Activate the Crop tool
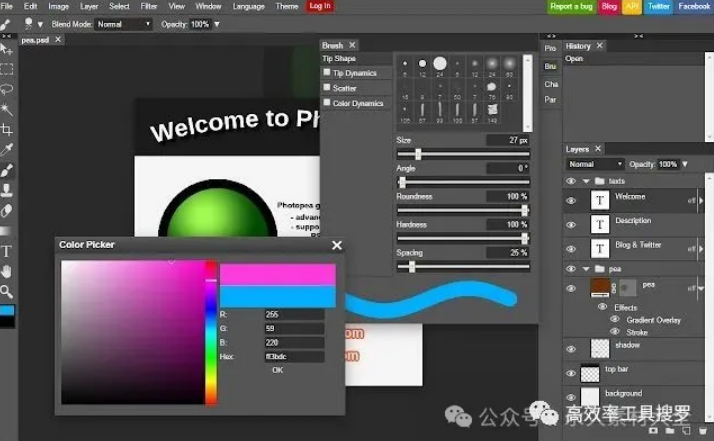 coord(6,130)
